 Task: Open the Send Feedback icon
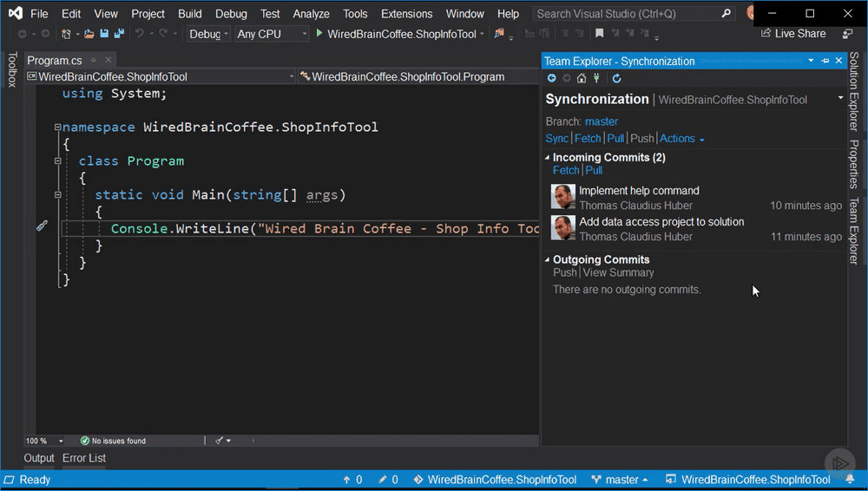(847, 34)
